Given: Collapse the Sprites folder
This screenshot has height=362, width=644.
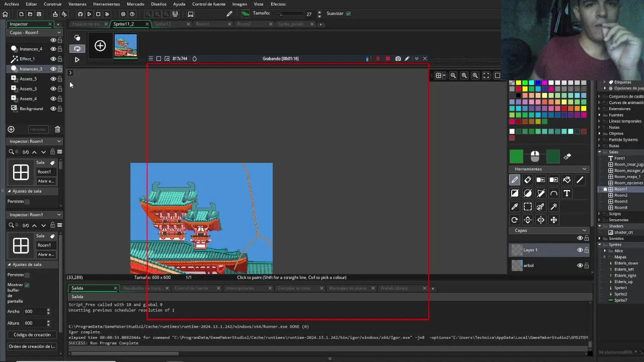Looking at the screenshot, I should point(600,245).
